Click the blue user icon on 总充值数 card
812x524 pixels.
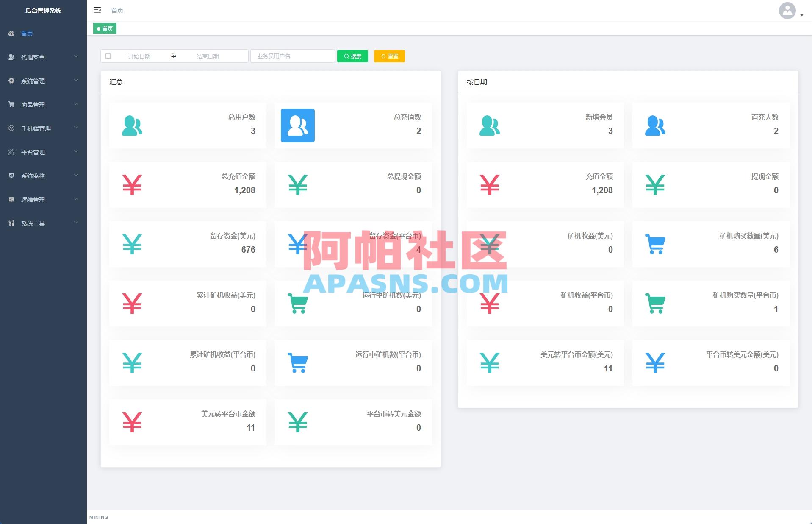click(x=298, y=125)
